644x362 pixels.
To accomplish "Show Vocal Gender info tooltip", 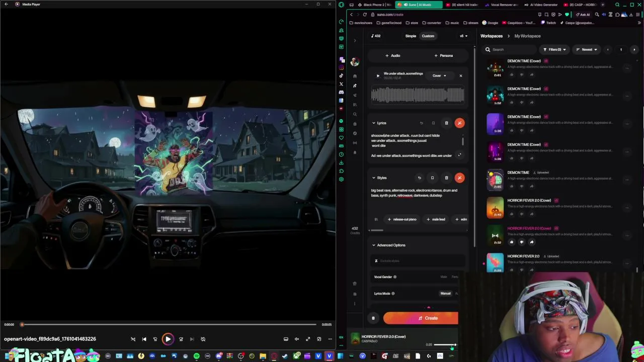I will point(395,277).
